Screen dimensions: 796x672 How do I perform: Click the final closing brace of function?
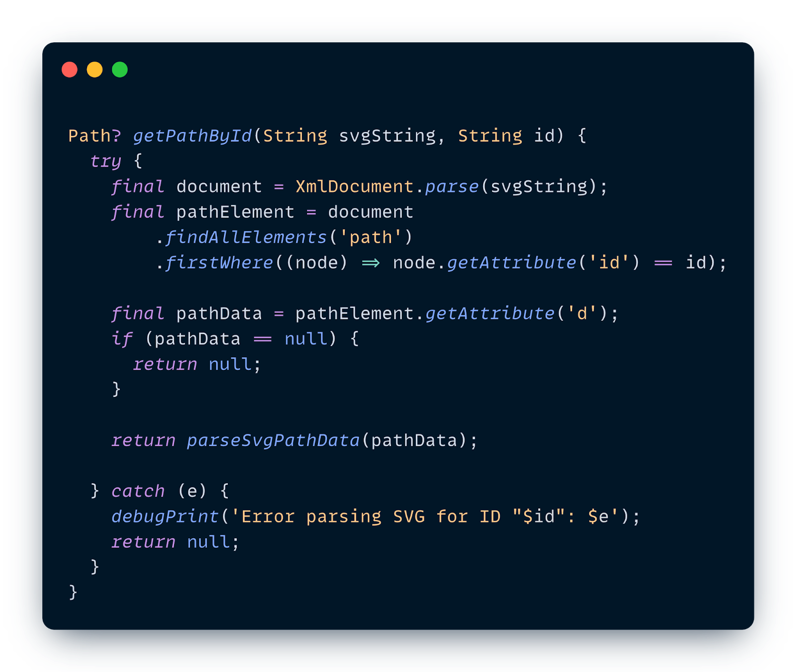73,592
